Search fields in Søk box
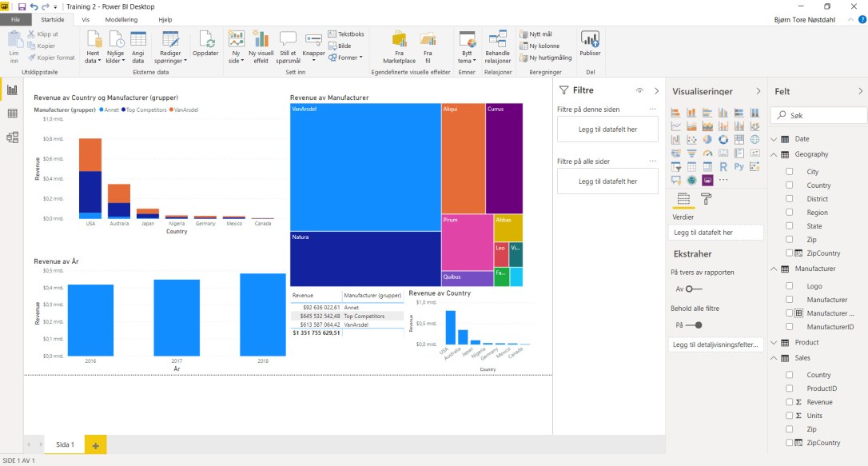Viewport: 868px width, 466px height. pos(818,115)
